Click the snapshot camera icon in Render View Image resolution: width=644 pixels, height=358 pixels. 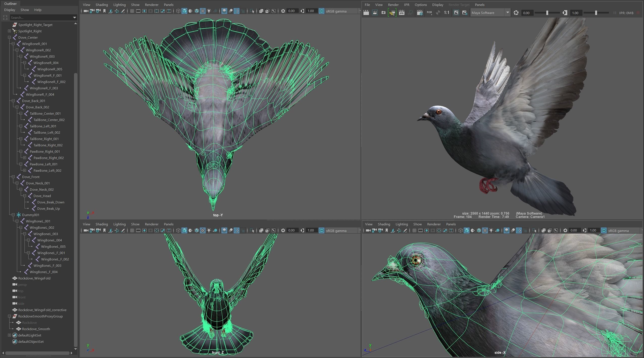pos(383,13)
